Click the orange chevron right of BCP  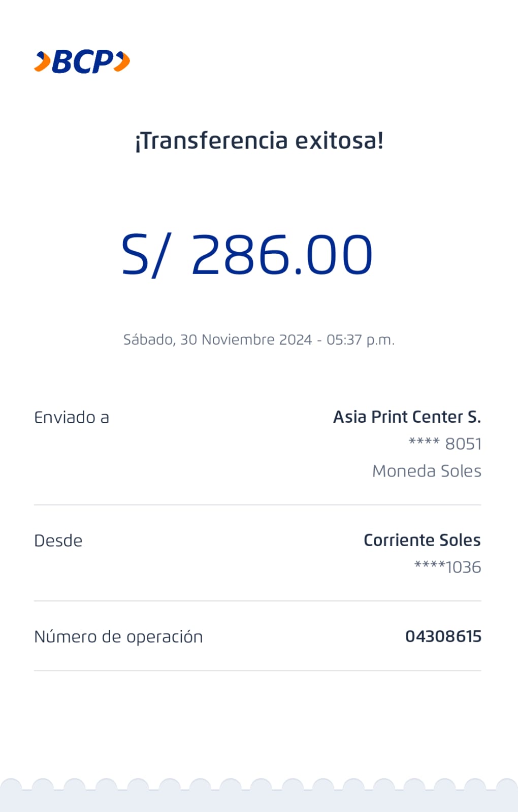[122, 62]
